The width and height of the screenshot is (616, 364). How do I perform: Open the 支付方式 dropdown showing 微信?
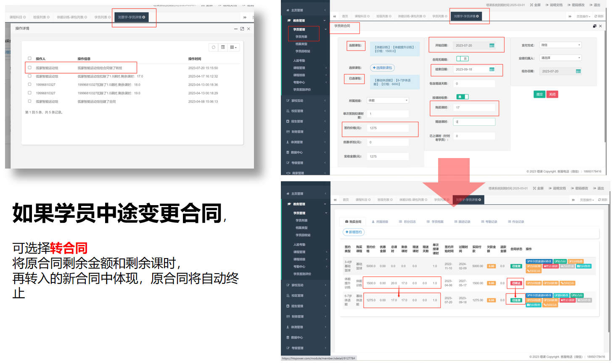(x=560, y=45)
